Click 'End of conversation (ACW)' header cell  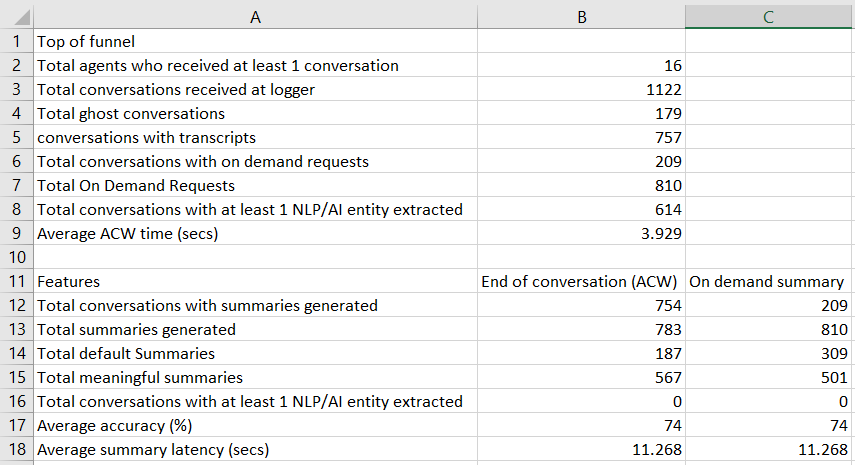pos(581,281)
